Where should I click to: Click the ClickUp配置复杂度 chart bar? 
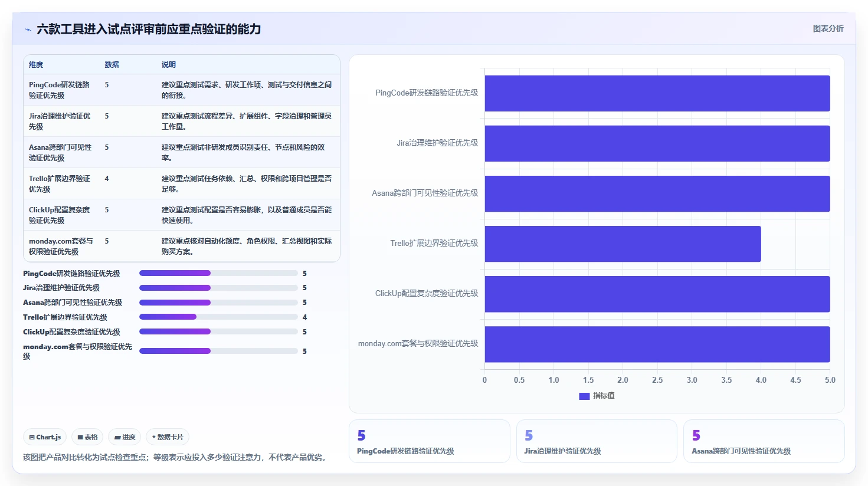point(657,294)
